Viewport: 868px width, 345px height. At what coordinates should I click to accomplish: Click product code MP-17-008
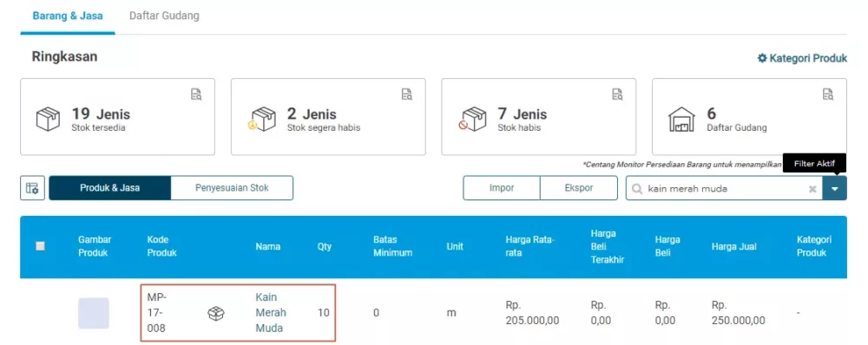pyautogui.click(x=157, y=312)
